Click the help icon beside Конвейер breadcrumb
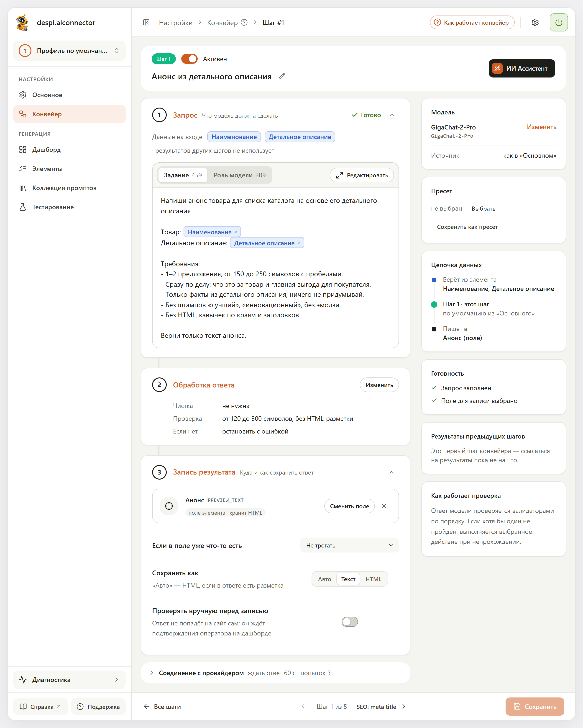 point(244,23)
